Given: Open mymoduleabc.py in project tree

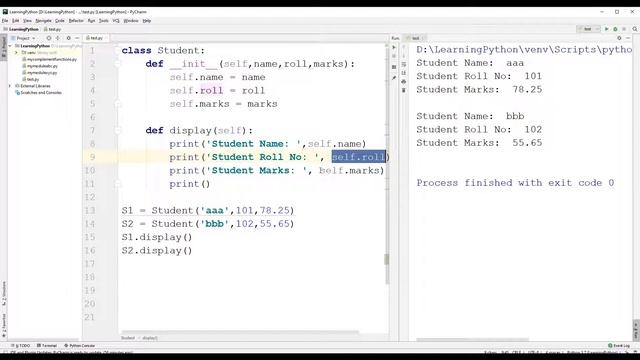Looking at the screenshot, I should [40, 66].
